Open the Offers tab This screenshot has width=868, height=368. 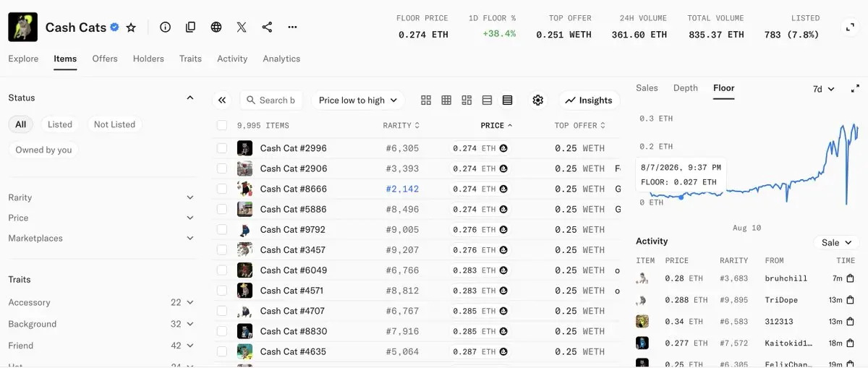coord(105,59)
